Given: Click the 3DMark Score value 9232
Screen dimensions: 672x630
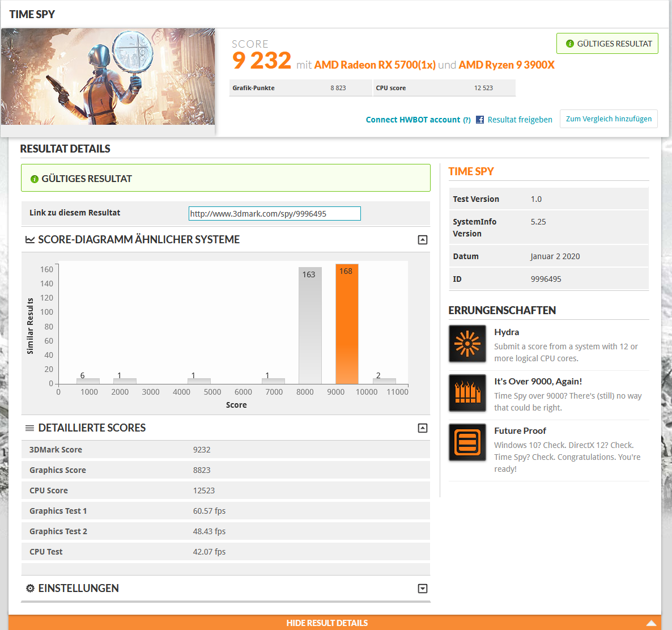Looking at the screenshot, I should click(x=202, y=450).
